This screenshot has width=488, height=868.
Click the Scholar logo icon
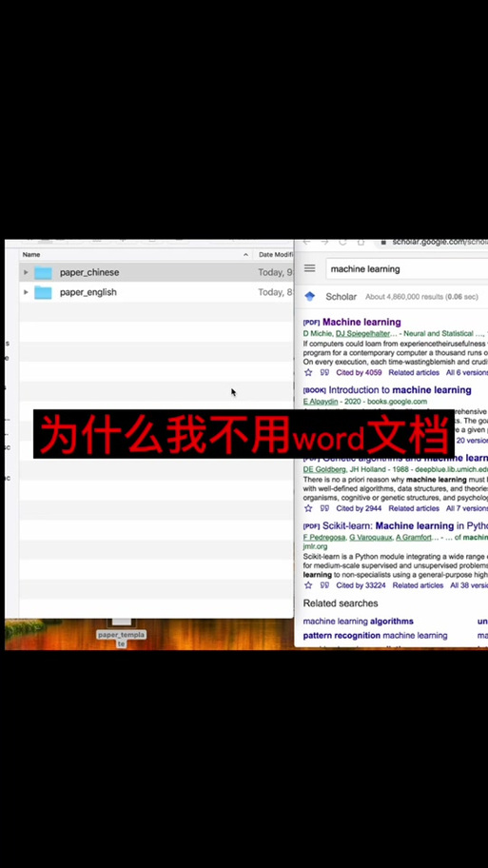point(310,297)
